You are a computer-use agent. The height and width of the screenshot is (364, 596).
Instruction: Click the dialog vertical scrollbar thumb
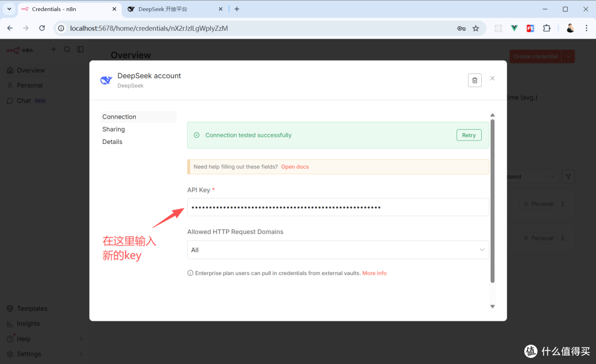(x=492, y=201)
